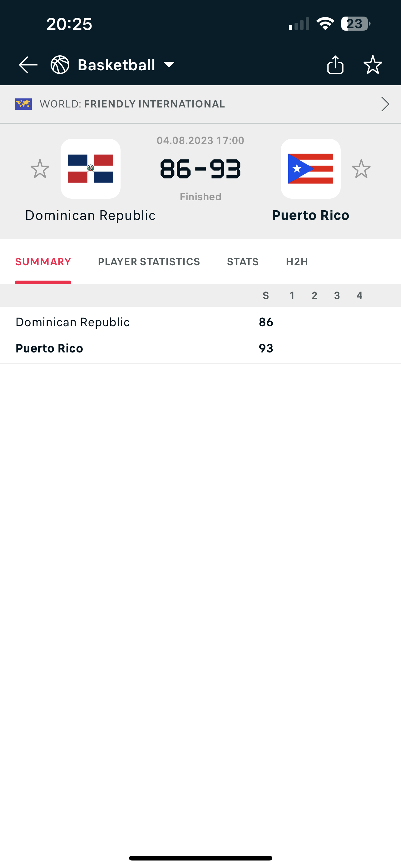
Task: Open the Basketball sport selector label
Action: 116,65
